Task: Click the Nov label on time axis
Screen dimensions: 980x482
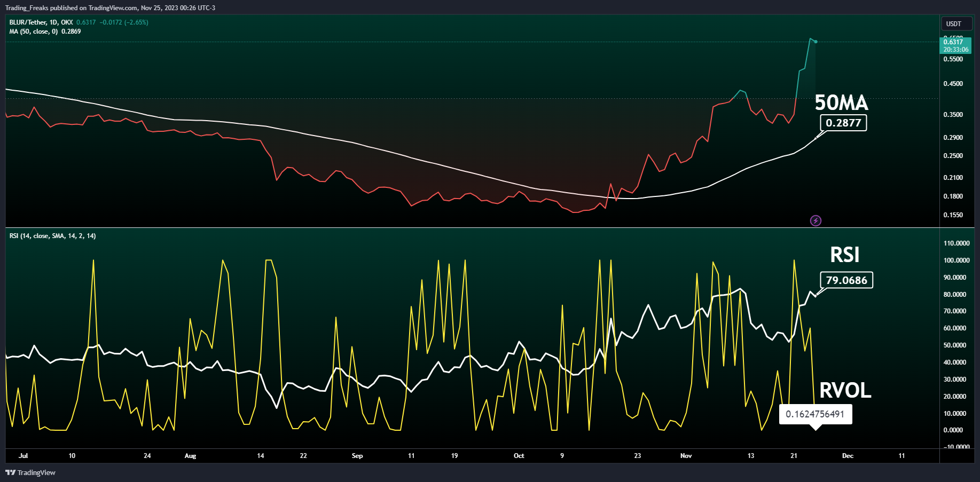Action: 686,456
